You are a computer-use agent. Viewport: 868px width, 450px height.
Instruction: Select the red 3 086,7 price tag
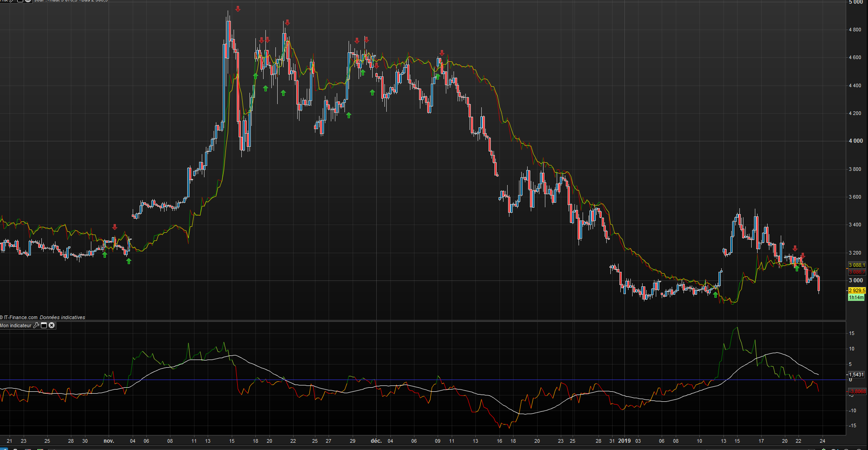point(857,272)
